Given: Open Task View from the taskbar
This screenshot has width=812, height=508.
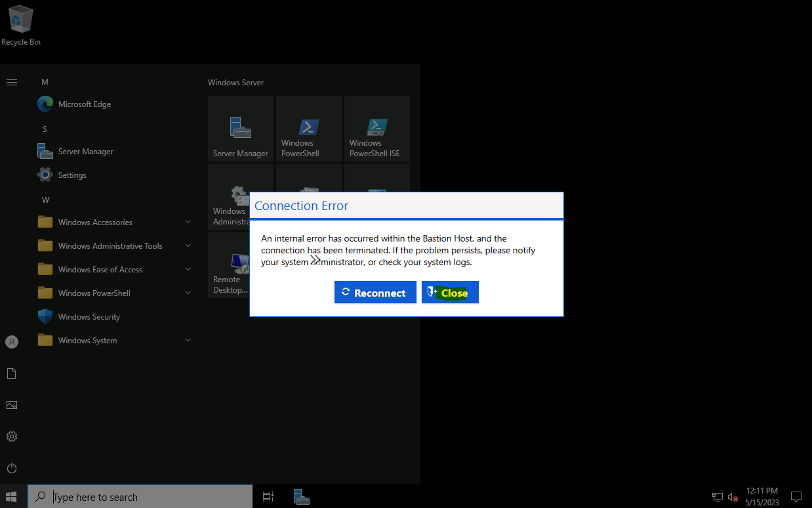Looking at the screenshot, I should [268, 497].
